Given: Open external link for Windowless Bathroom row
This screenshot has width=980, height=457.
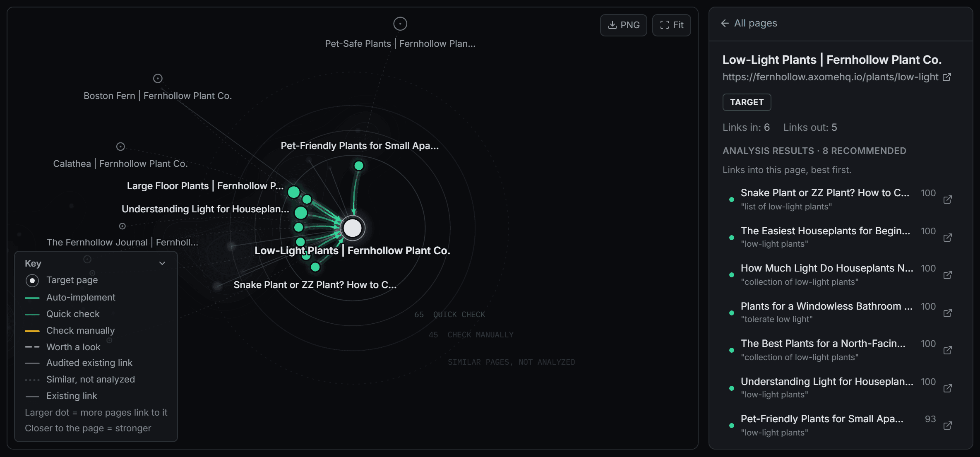Looking at the screenshot, I should [x=947, y=313].
